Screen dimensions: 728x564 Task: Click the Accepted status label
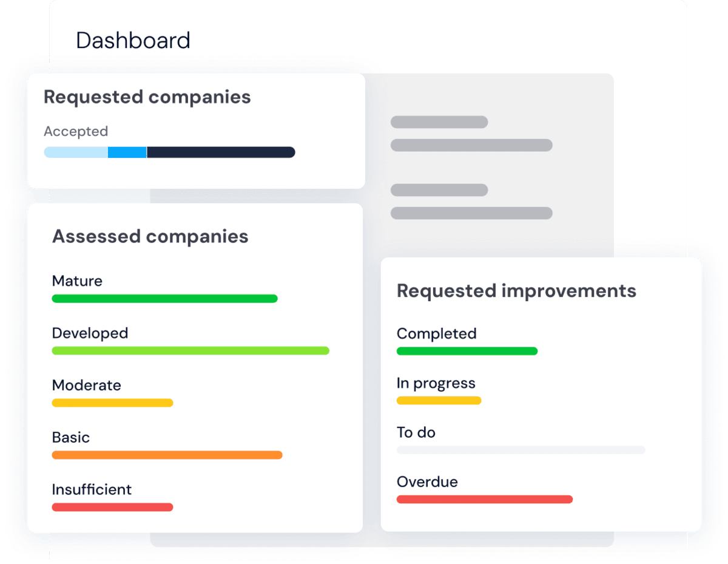pyautogui.click(x=76, y=132)
